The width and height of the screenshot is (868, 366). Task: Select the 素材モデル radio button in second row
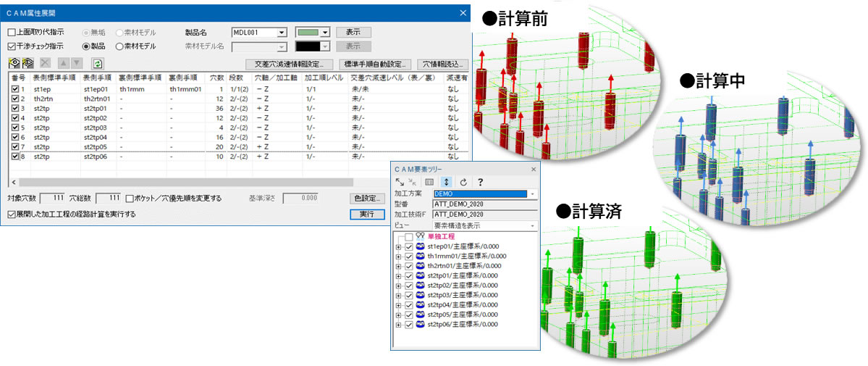120,46
